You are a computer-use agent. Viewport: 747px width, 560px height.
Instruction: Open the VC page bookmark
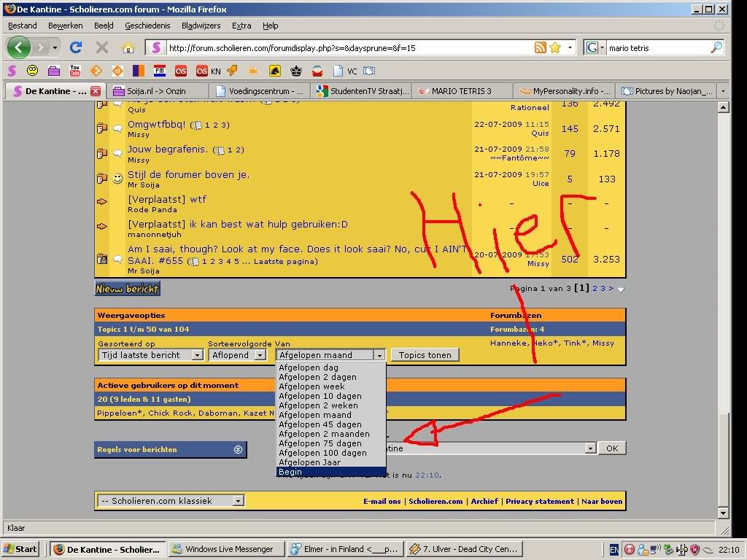click(345, 71)
